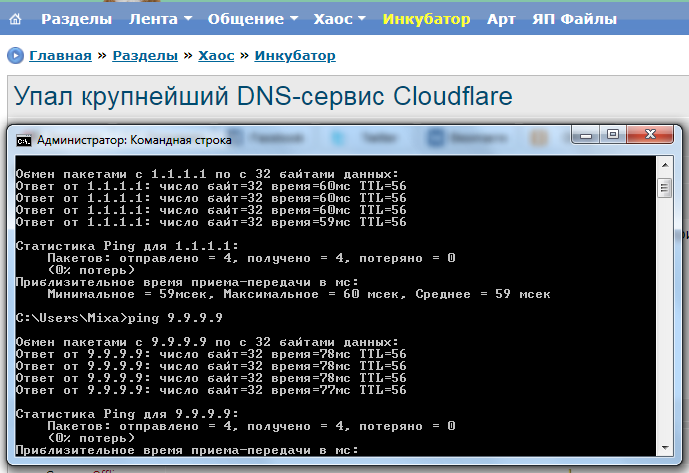The width and height of the screenshot is (689, 473).
Task: Open Разделы in the top menu
Action: (x=76, y=19)
